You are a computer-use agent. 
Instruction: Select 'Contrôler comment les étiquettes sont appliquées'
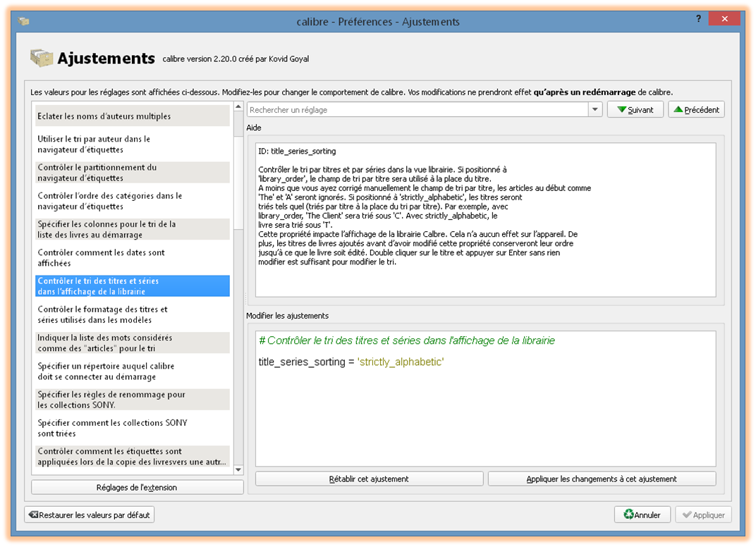pyautogui.click(x=133, y=456)
